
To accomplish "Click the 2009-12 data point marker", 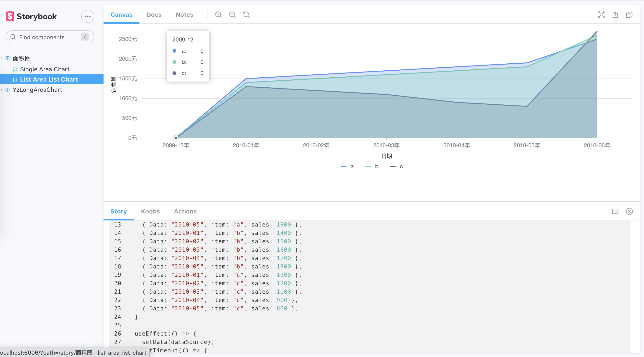I will (x=176, y=138).
